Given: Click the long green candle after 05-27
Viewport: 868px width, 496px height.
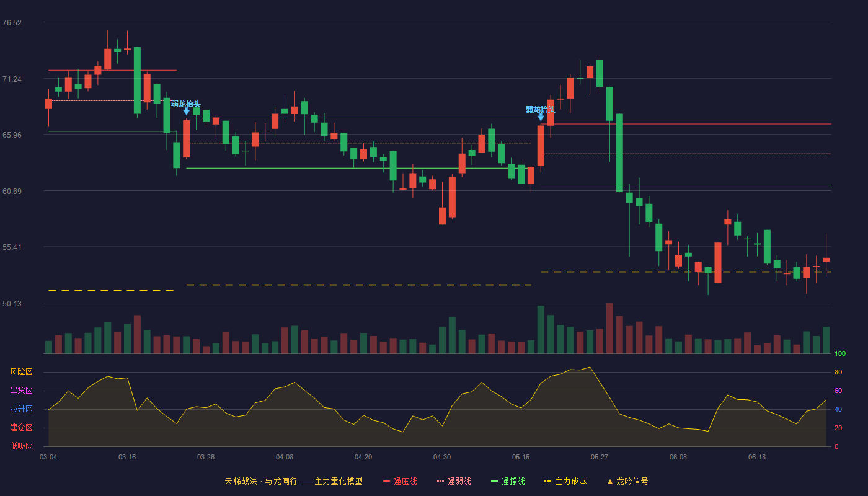Looking at the screenshot, I should [x=619, y=153].
